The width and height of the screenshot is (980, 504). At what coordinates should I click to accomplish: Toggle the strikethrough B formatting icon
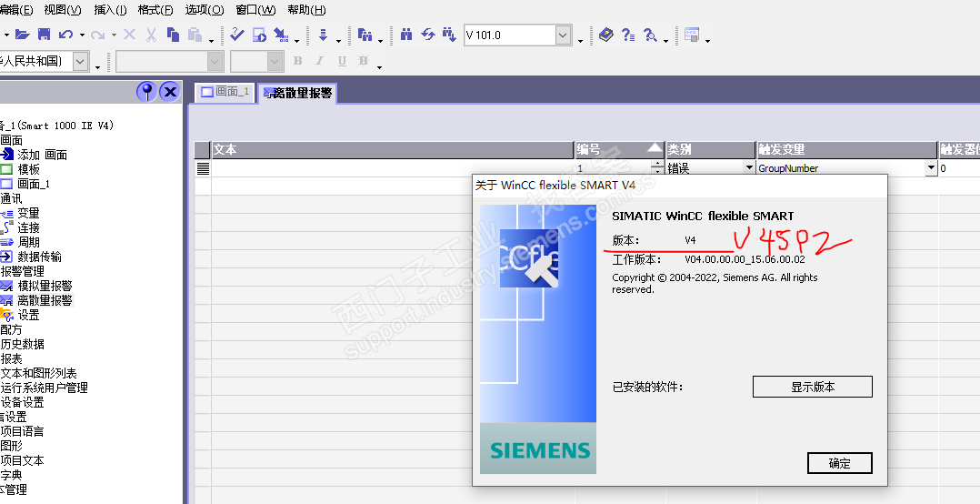(364, 61)
